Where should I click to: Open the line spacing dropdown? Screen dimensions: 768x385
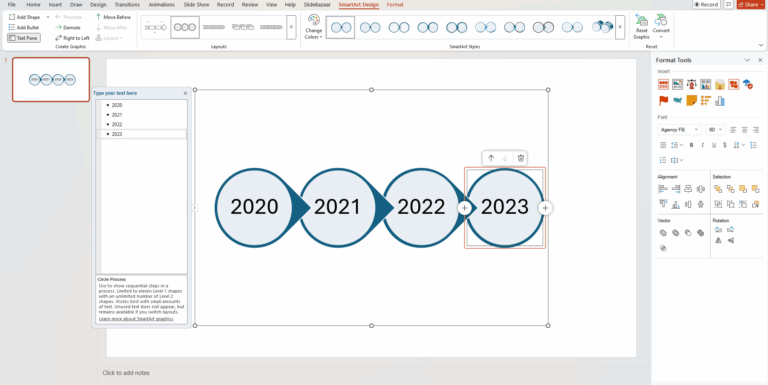click(676, 145)
